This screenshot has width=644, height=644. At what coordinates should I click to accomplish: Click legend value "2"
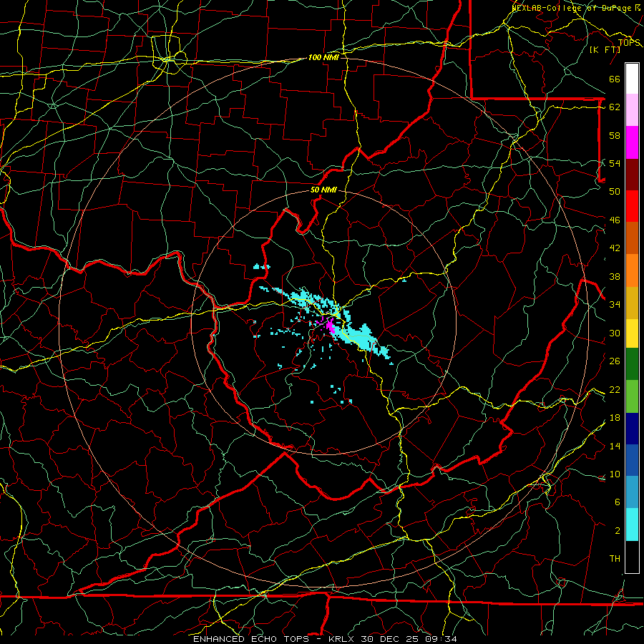617,531
